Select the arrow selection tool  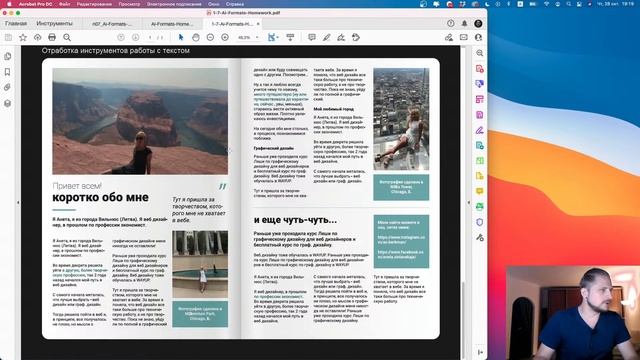click(181, 38)
